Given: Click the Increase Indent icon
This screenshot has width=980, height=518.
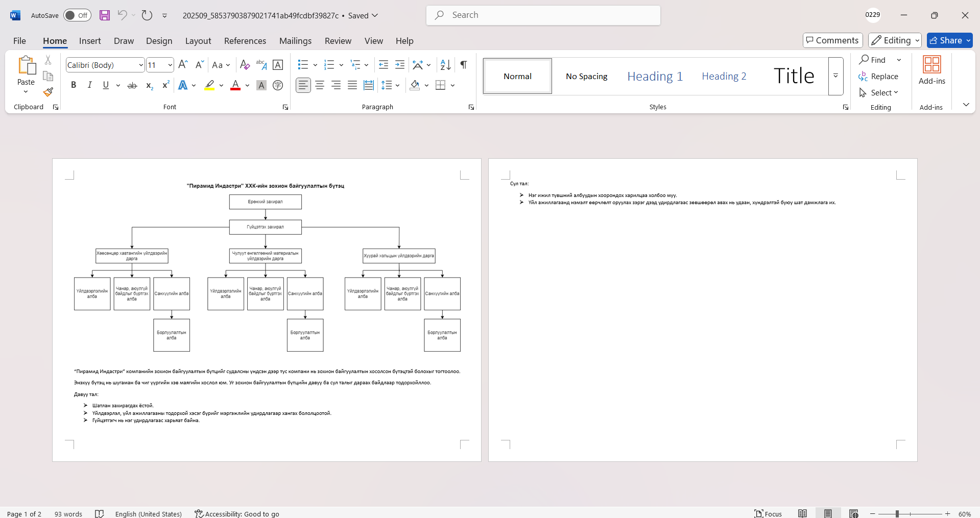Looking at the screenshot, I should [400, 65].
